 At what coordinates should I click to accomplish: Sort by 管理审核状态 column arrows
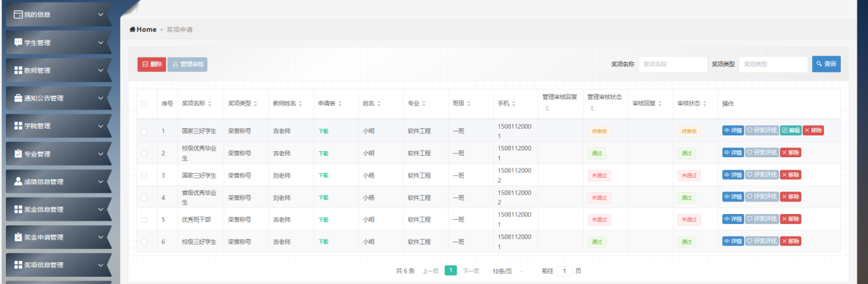pyautogui.click(x=591, y=109)
